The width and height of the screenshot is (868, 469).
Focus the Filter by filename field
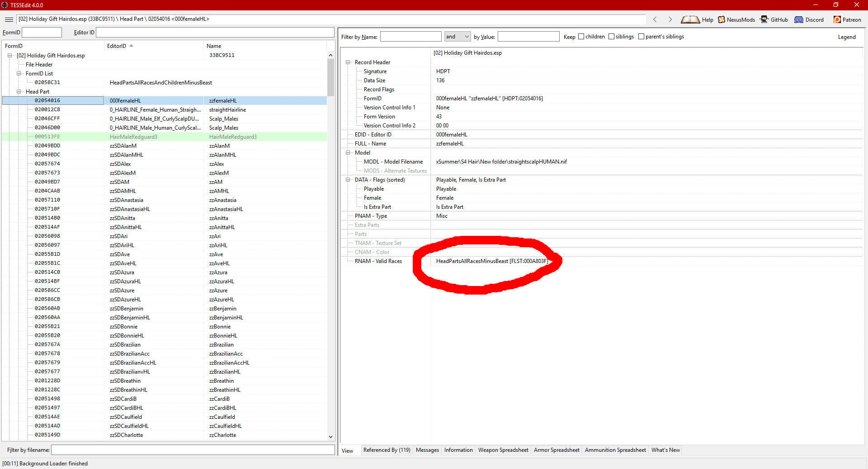point(193,450)
